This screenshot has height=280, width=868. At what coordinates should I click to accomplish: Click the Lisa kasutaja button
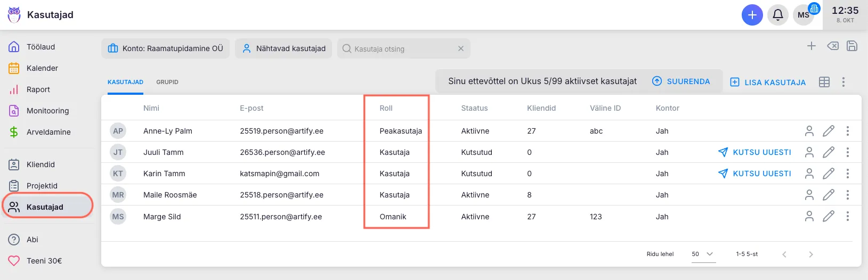[x=768, y=82]
